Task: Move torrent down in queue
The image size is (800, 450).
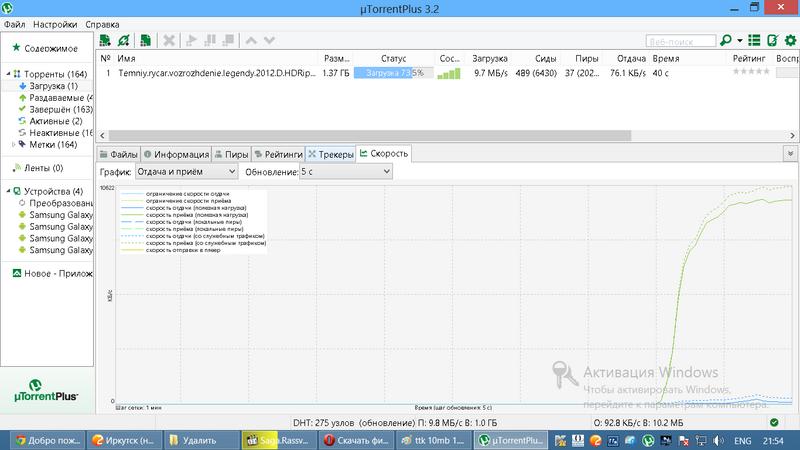Action: [269, 40]
